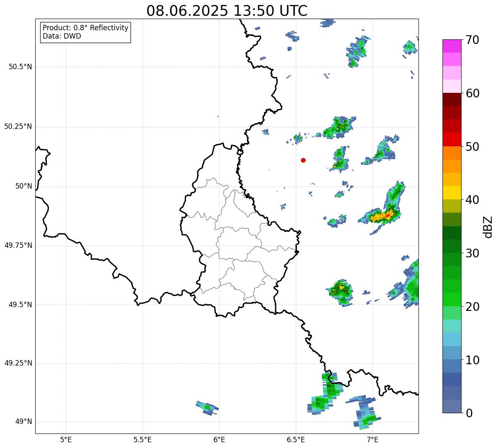
Task: Click the "5.5°E" longitude label
Action: [143, 439]
